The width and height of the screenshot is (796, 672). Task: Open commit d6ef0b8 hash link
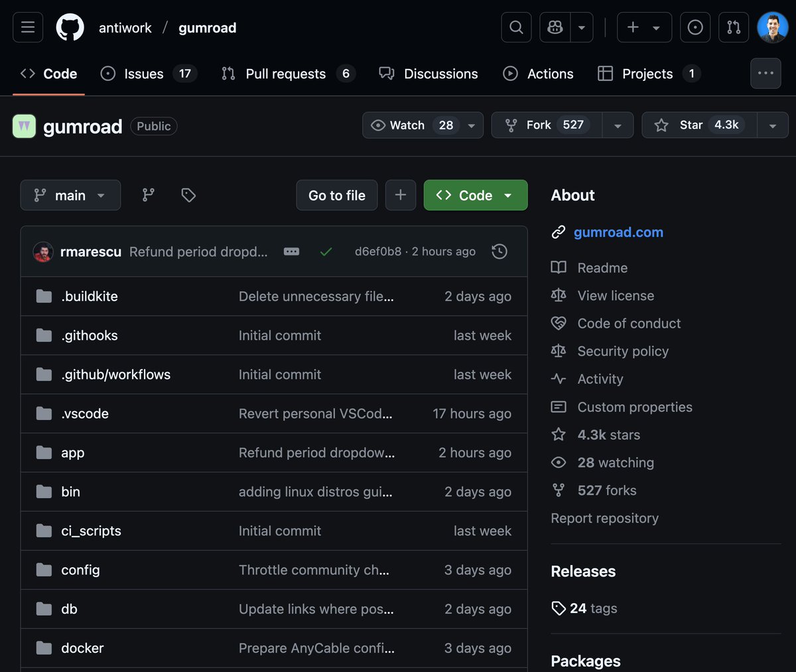click(x=378, y=251)
